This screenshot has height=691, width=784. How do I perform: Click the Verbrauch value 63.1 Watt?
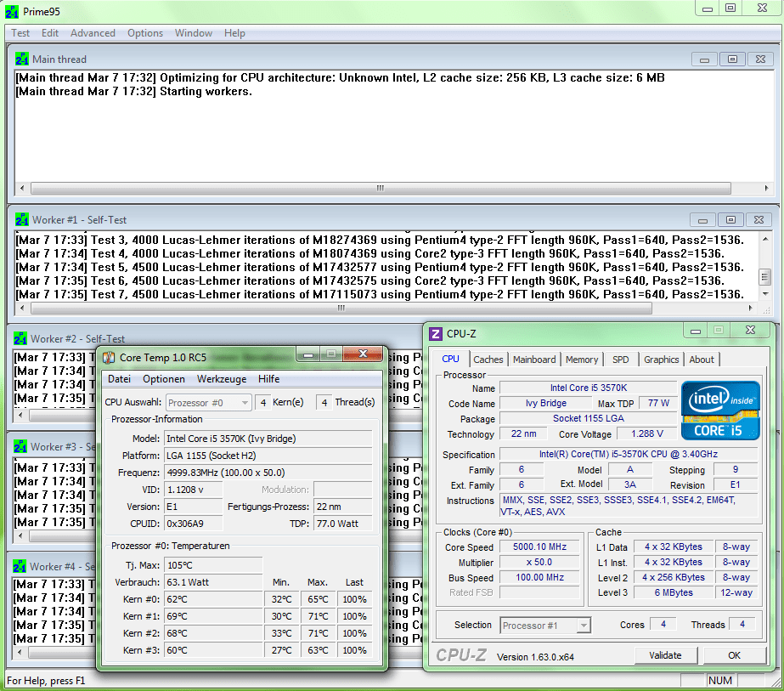(213, 582)
